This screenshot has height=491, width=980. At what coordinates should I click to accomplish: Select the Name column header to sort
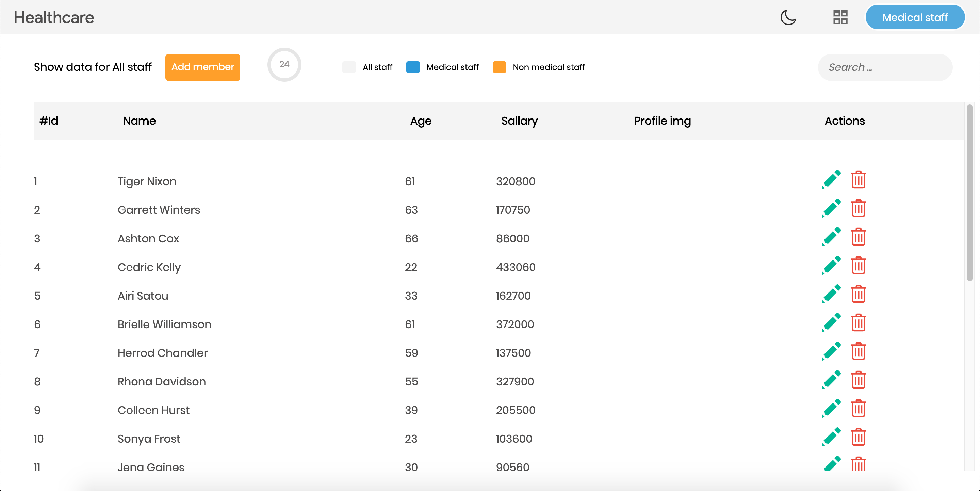click(139, 121)
